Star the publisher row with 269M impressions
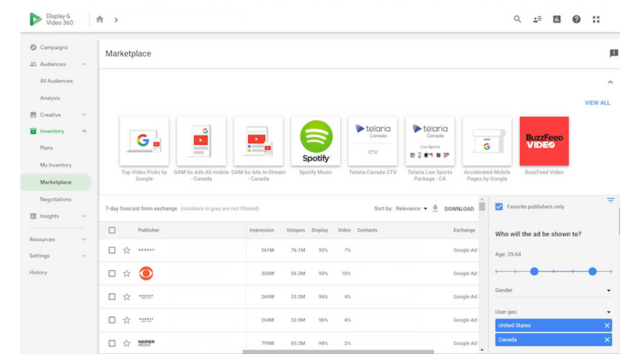The height and width of the screenshot is (360, 640). pyautogui.click(x=127, y=297)
